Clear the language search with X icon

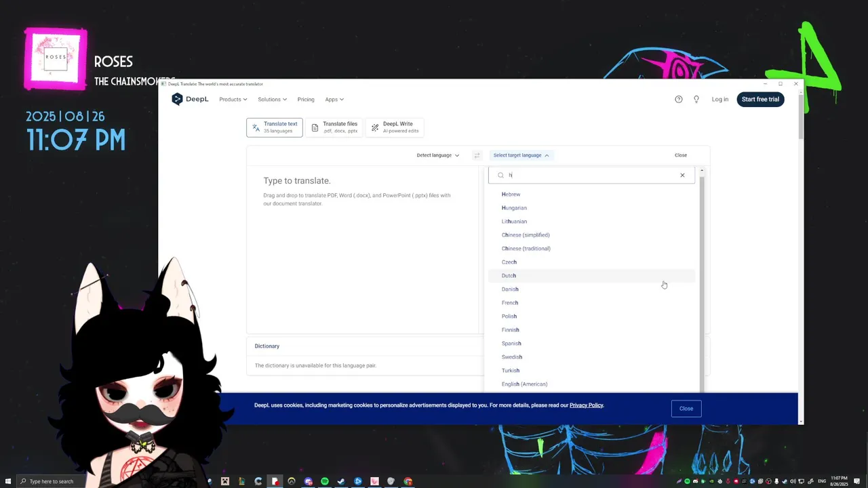[682, 176]
